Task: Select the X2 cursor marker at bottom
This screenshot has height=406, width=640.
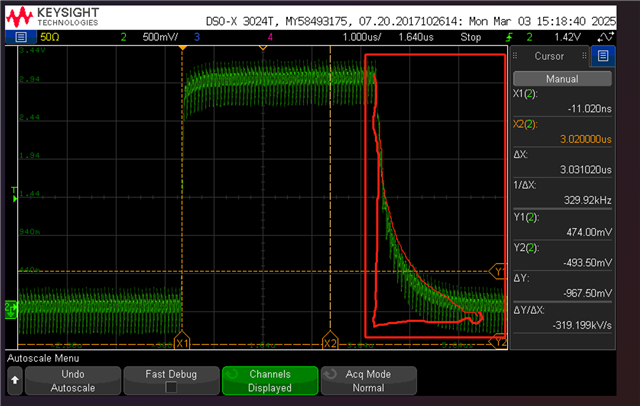Action: 330,342
